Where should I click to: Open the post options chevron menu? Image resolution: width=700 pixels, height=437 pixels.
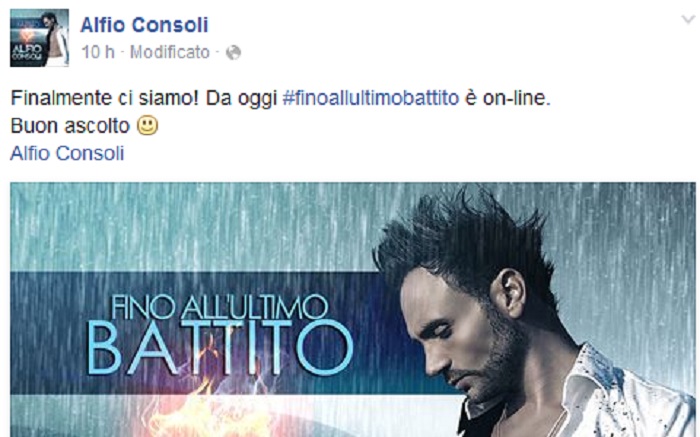[x=688, y=20]
